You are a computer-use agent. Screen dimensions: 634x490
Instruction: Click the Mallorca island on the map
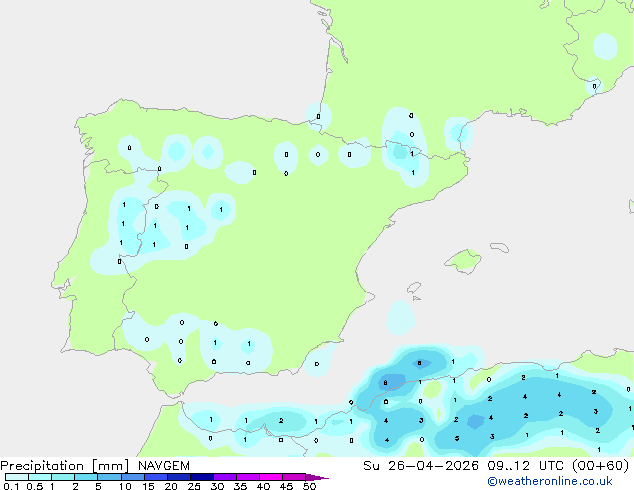pyautogui.click(x=463, y=261)
